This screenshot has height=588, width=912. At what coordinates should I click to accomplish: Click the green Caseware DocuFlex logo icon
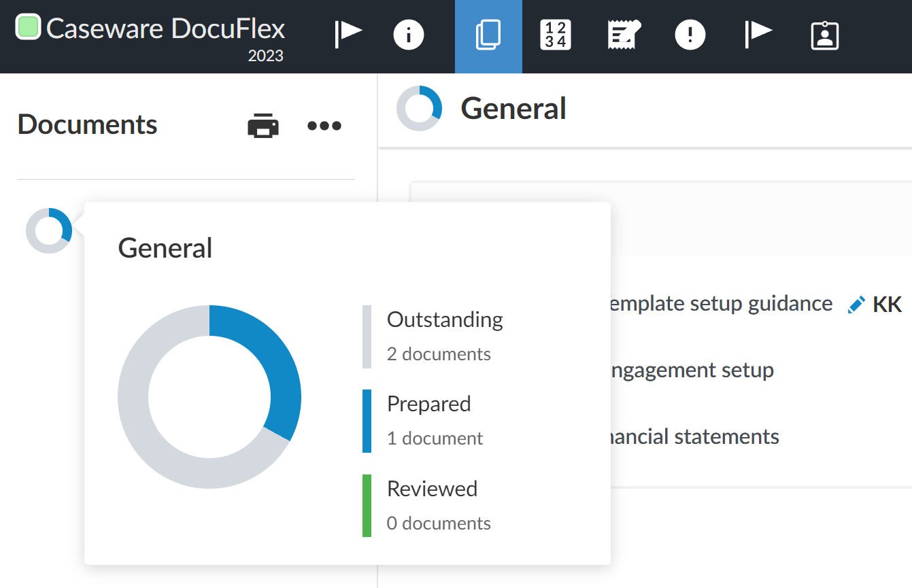click(x=27, y=27)
